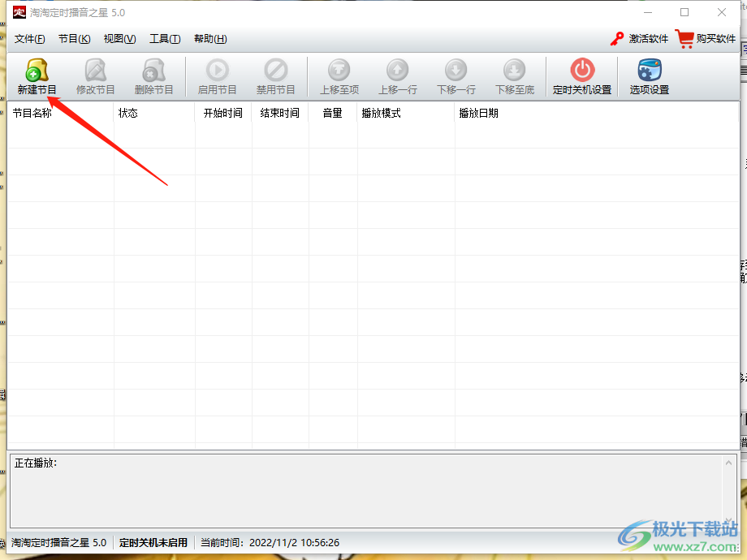Click 当前时间 clock in status bar
This screenshot has width=747, height=560.
click(270, 542)
